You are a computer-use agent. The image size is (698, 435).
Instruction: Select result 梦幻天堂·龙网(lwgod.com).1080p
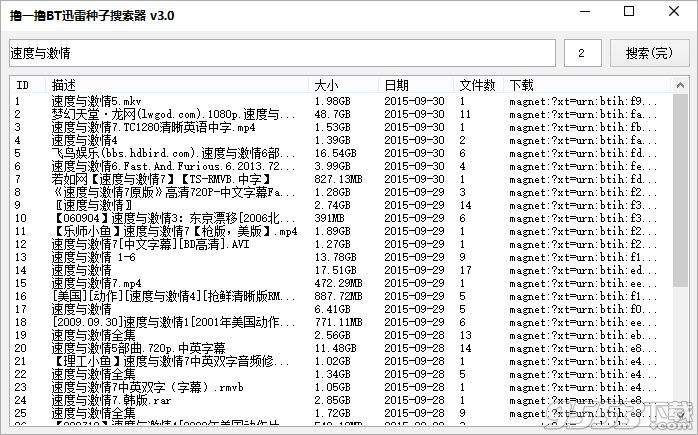[x=173, y=114]
